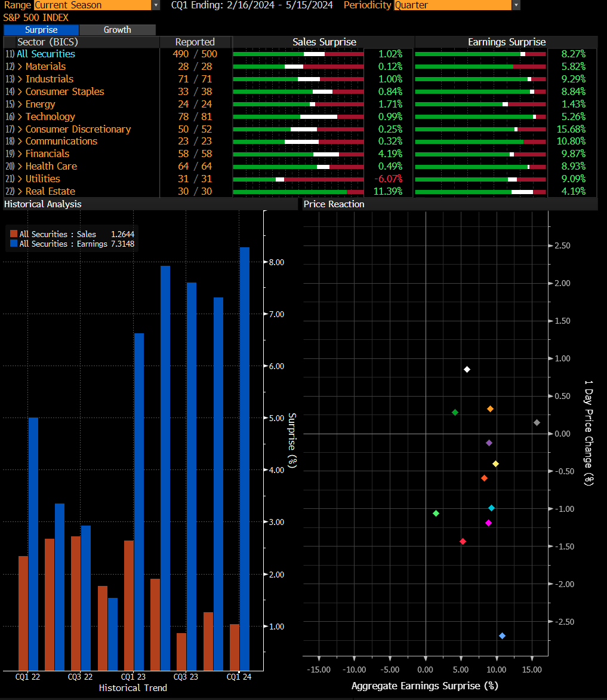
Task: Open the Technology sector link
Action: [50, 116]
